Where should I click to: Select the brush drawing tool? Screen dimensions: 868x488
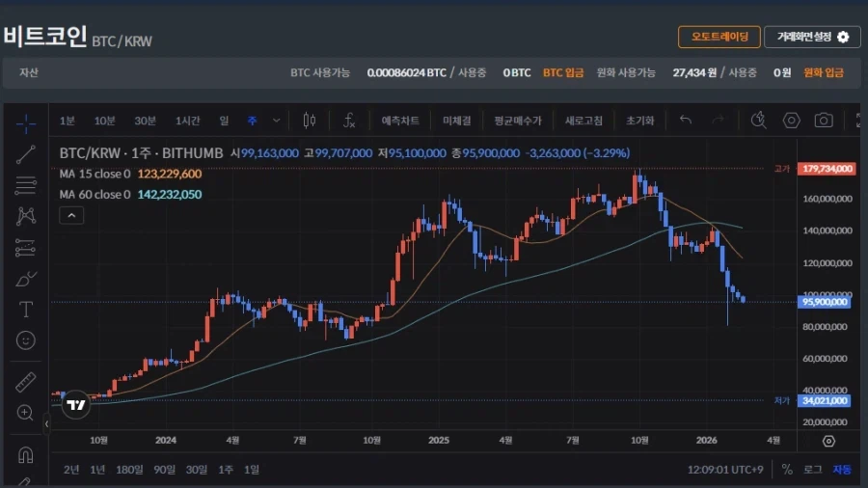(x=25, y=279)
